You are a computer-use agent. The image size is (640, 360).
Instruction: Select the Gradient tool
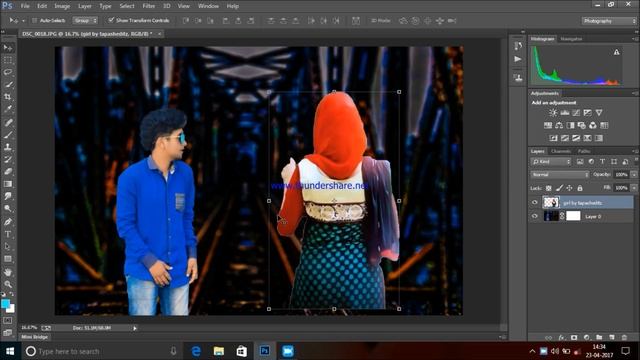(x=8, y=184)
